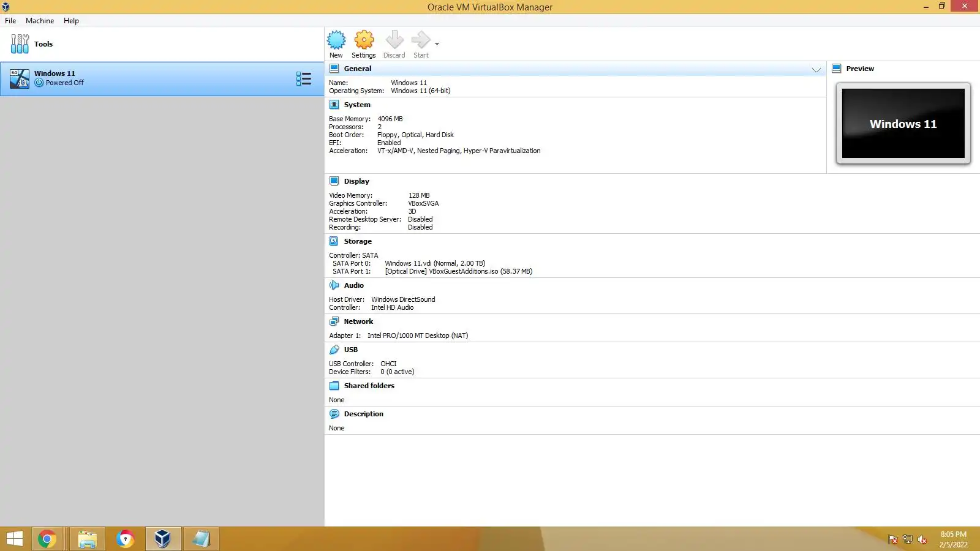This screenshot has height=551, width=980.
Task: Click the 4096 MB base memory value
Action: click(x=390, y=119)
